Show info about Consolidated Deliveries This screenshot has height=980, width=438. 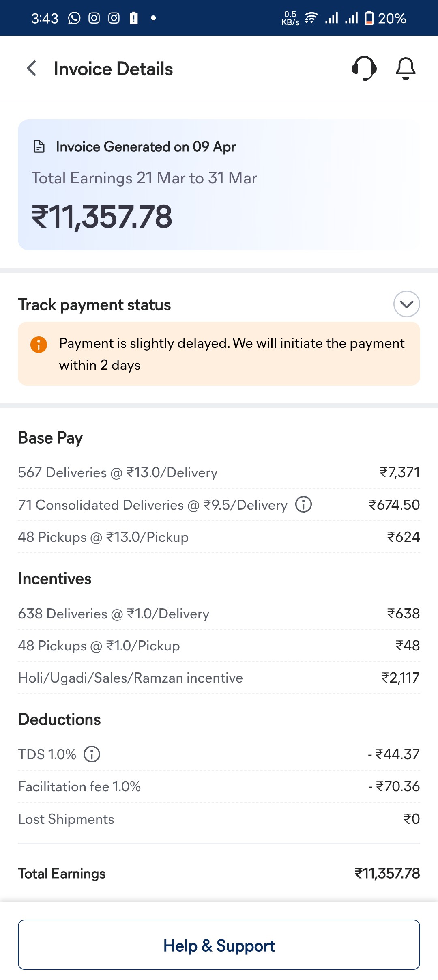[x=303, y=504]
